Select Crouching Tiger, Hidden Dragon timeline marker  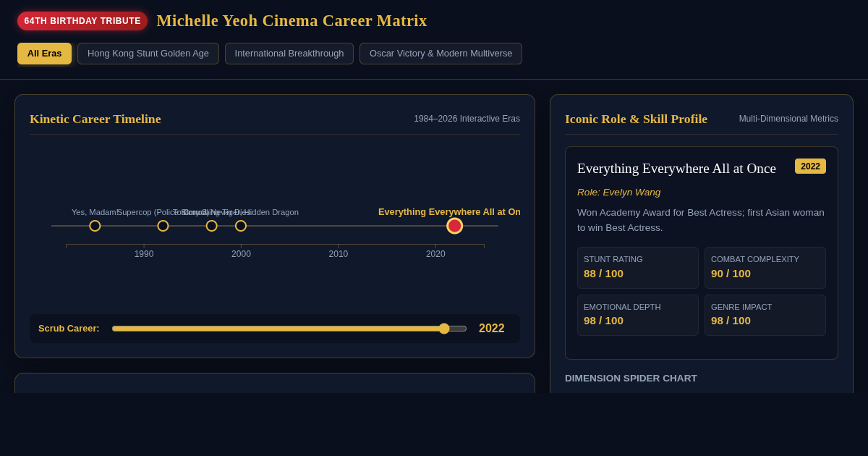click(241, 226)
